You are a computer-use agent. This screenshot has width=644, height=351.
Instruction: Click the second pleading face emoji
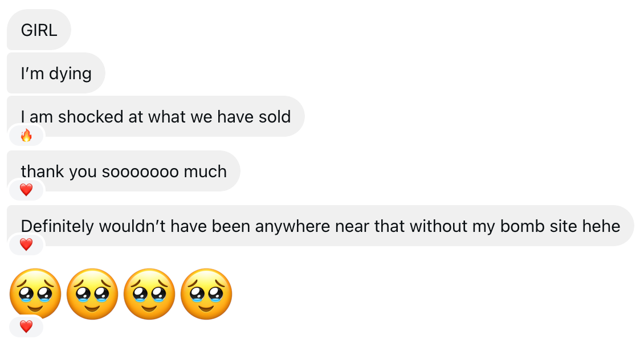coord(92,293)
